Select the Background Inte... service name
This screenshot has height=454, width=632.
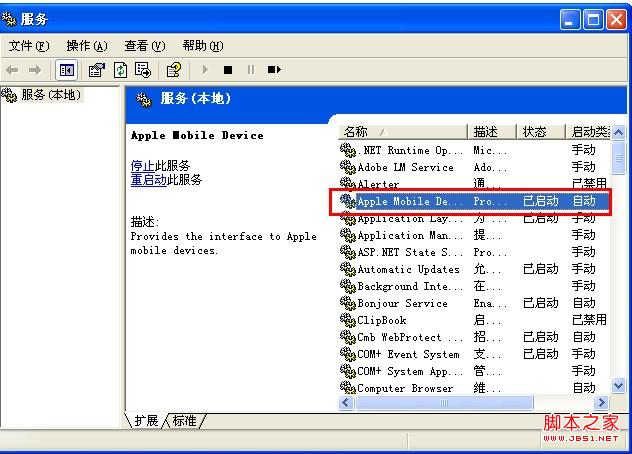[410, 286]
